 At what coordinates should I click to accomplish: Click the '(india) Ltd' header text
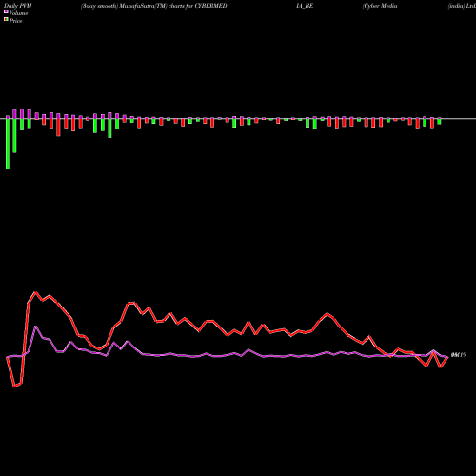click(x=462, y=6)
